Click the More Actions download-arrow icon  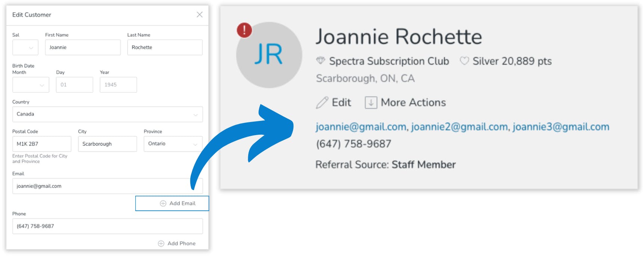click(x=371, y=103)
